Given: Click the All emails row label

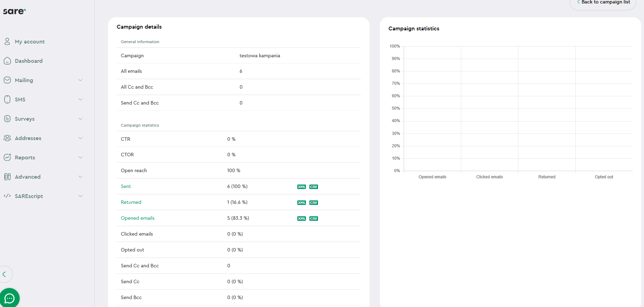Looking at the screenshot, I should click(x=131, y=71).
